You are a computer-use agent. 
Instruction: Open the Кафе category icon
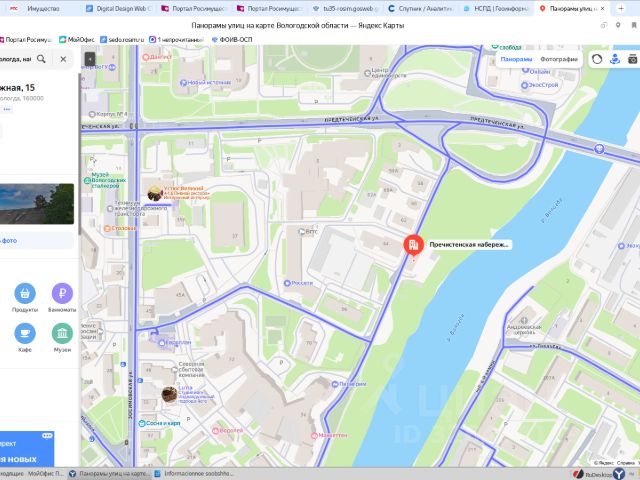pos(25,333)
